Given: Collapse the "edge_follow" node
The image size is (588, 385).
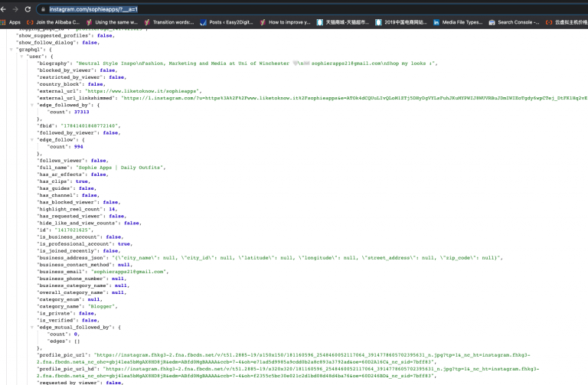Looking at the screenshot, I should click(32, 140).
